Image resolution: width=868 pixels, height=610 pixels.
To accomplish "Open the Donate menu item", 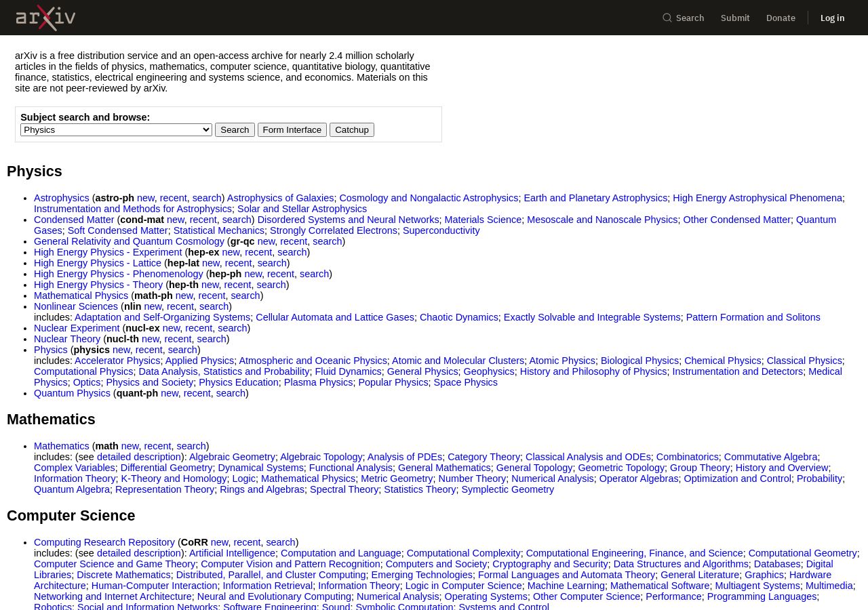I will point(781,18).
